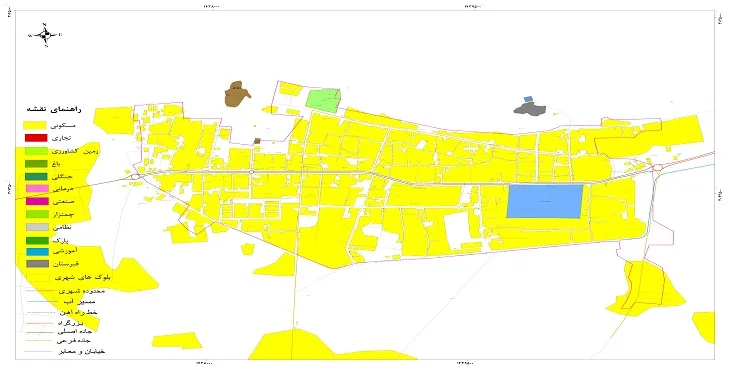Click the light green agricultural field on map
The width and height of the screenshot is (730, 370).
coord(323,100)
